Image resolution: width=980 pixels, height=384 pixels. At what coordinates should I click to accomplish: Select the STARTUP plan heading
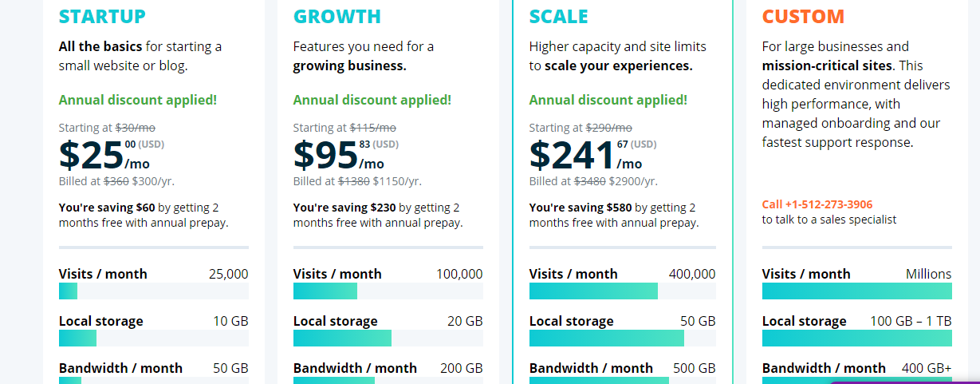point(102,17)
